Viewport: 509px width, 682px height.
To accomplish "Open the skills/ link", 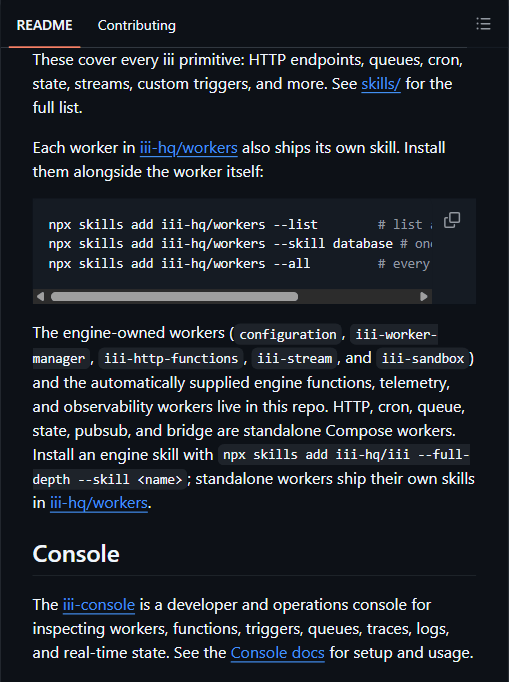I will tap(381, 84).
